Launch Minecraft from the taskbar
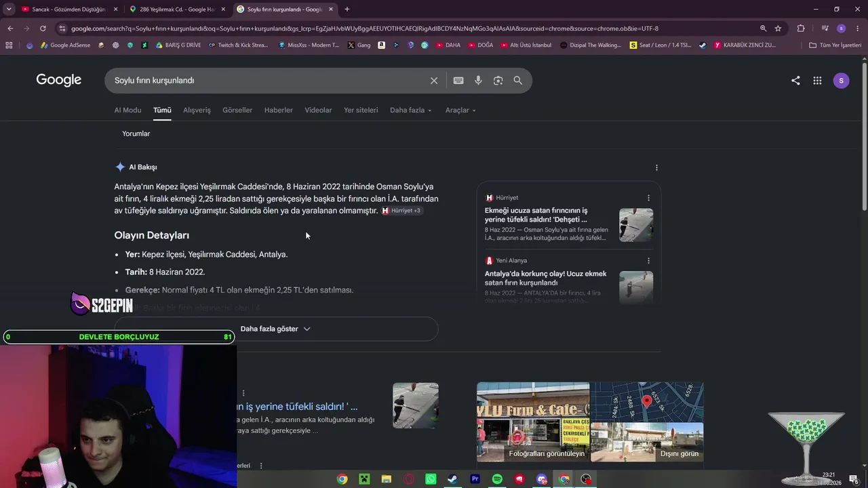Viewport: 868px width, 488px height. tap(363, 479)
